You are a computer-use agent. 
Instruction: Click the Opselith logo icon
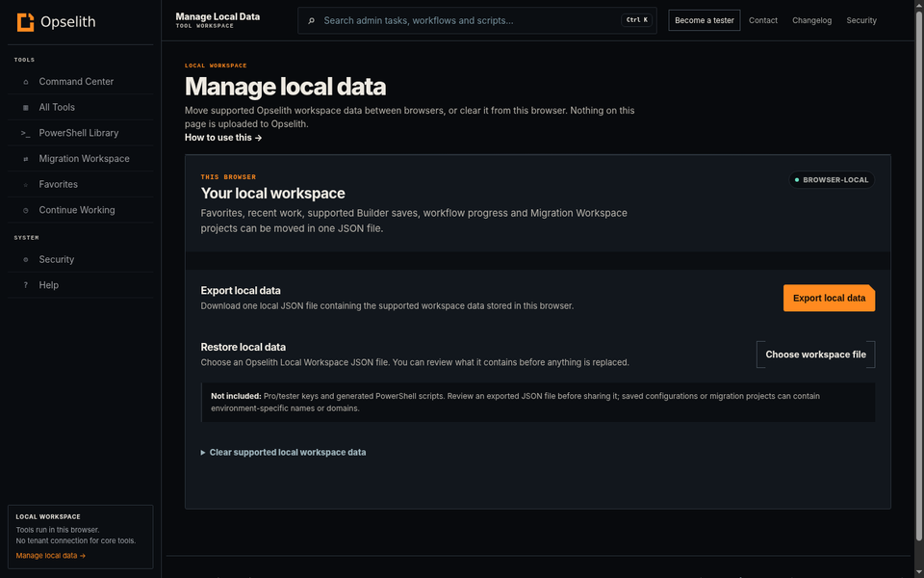pos(25,22)
